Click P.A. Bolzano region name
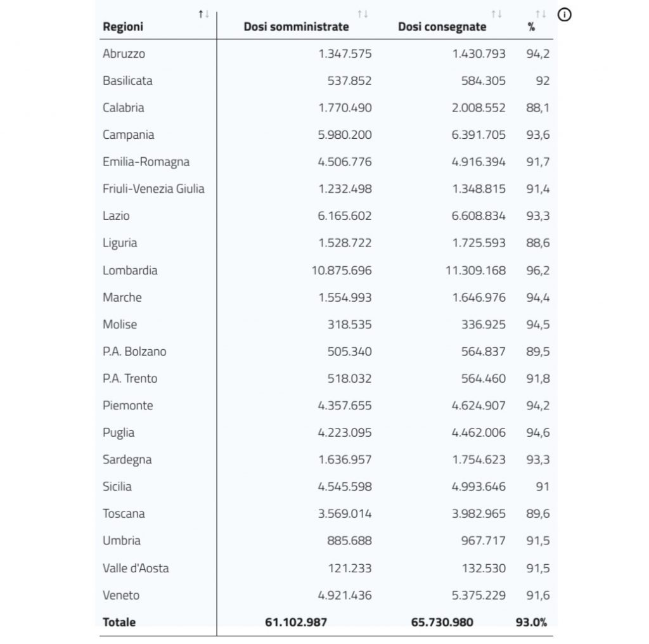Screen dimensions: 649x644 click(134, 351)
